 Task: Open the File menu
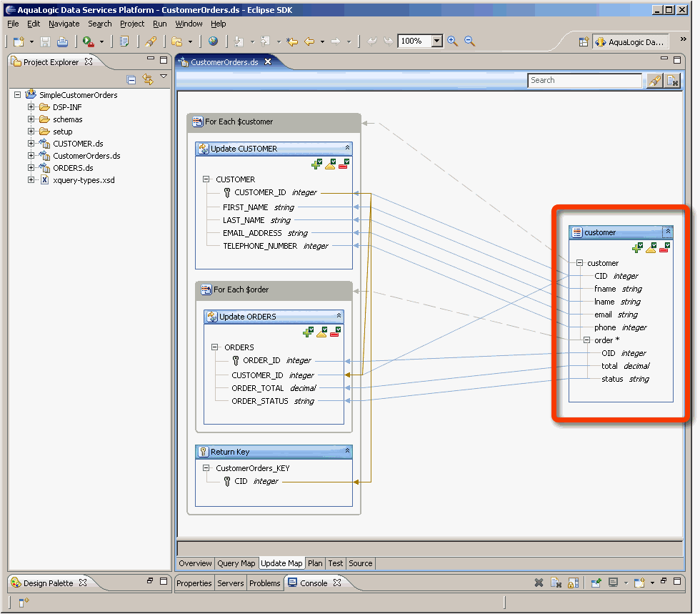pos(13,24)
